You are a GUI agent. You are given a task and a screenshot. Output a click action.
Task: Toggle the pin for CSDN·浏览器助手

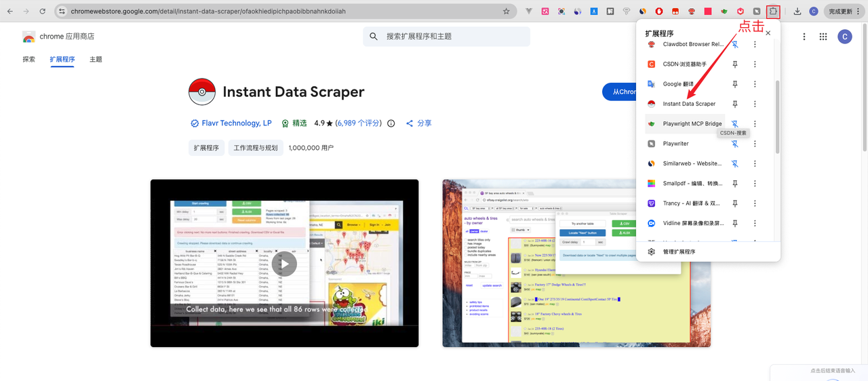click(734, 64)
